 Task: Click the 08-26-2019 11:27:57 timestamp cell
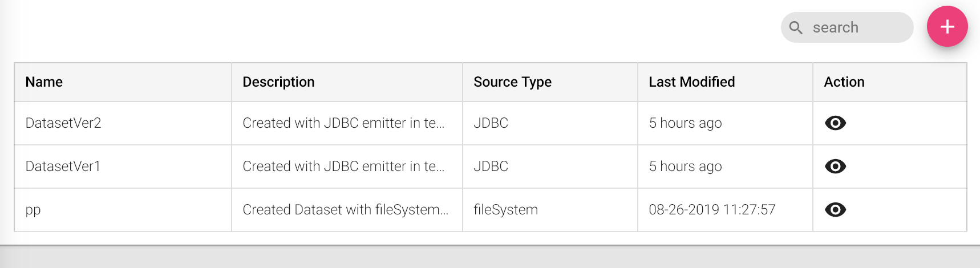pos(711,210)
